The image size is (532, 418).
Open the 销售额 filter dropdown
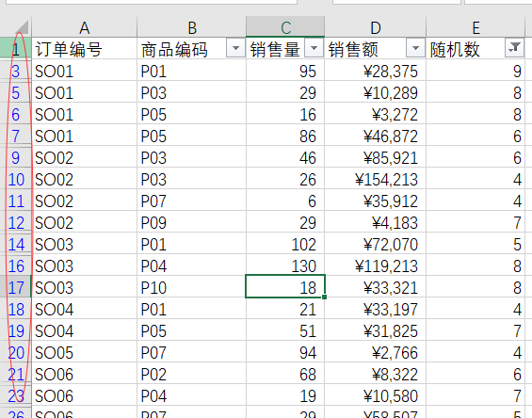click(x=415, y=49)
